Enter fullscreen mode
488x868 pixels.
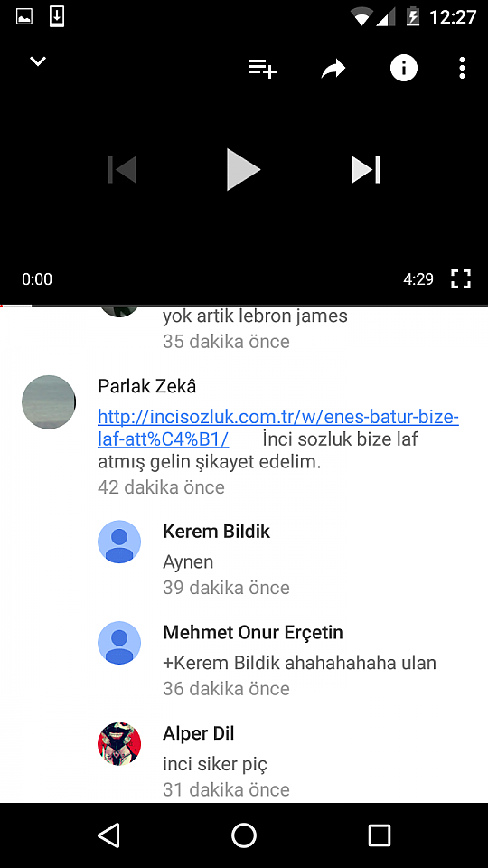coord(461,279)
